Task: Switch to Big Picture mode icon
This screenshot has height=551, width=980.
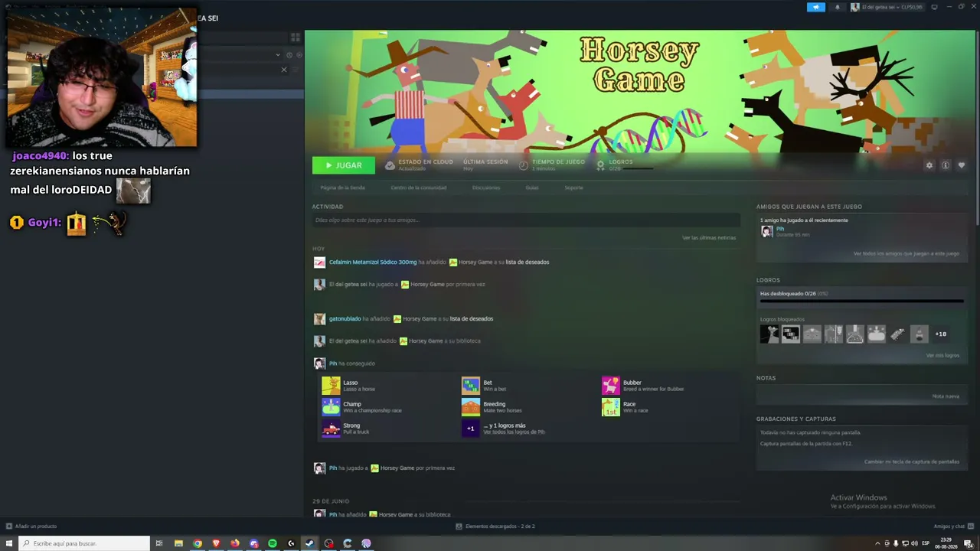Action: (935, 7)
